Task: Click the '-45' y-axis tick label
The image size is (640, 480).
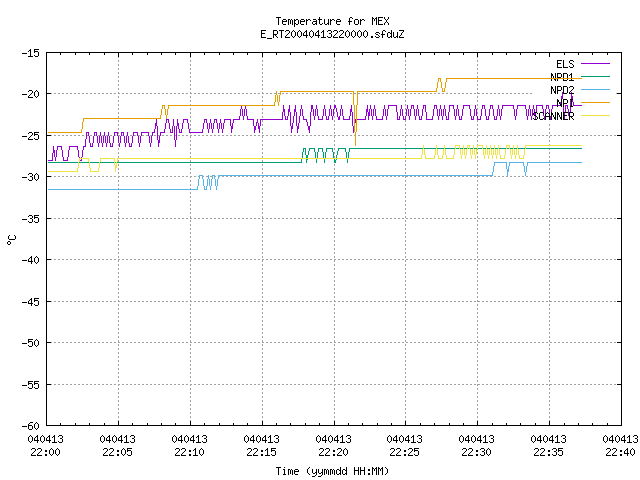Action: 31,302
